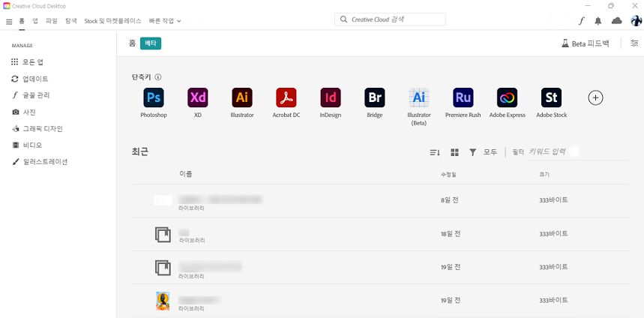Focus the Creative Cloud 검색 field
Viewport: 644px width, 318px height.
pyautogui.click(x=390, y=19)
